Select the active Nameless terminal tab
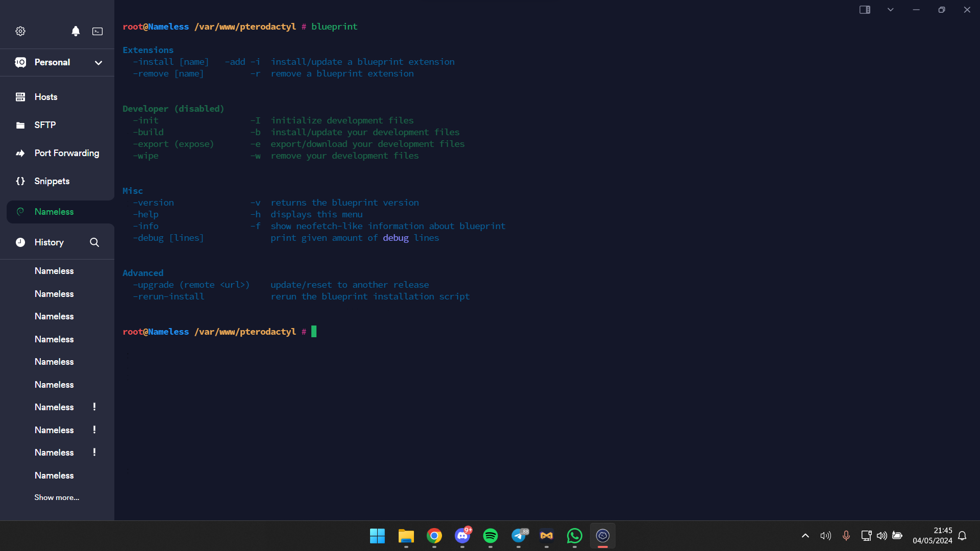The image size is (980, 551). (60, 212)
